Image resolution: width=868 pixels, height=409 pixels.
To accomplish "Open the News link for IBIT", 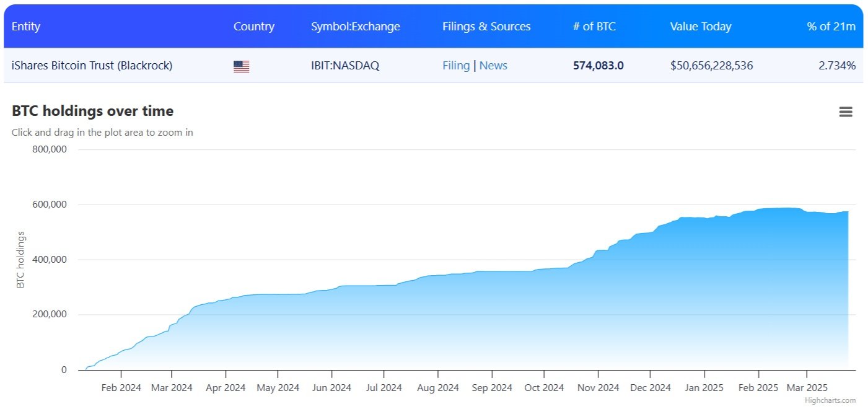I will pyautogui.click(x=493, y=66).
